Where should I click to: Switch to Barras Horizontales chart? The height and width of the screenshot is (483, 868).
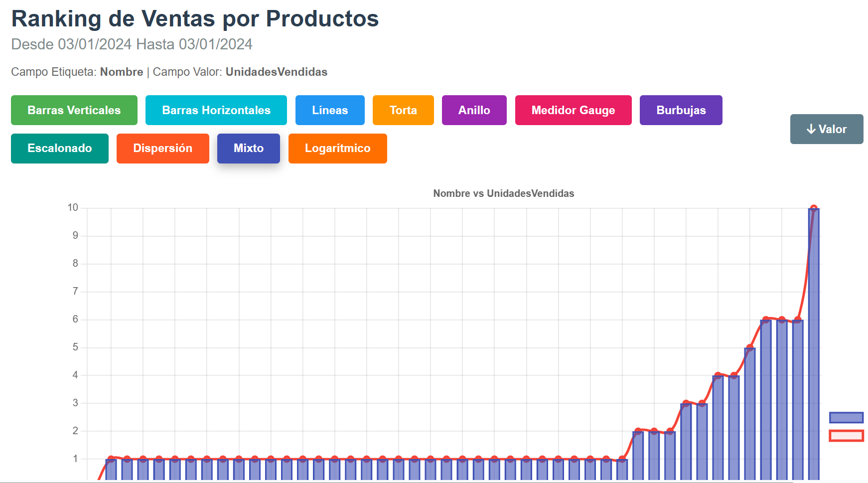click(x=216, y=110)
